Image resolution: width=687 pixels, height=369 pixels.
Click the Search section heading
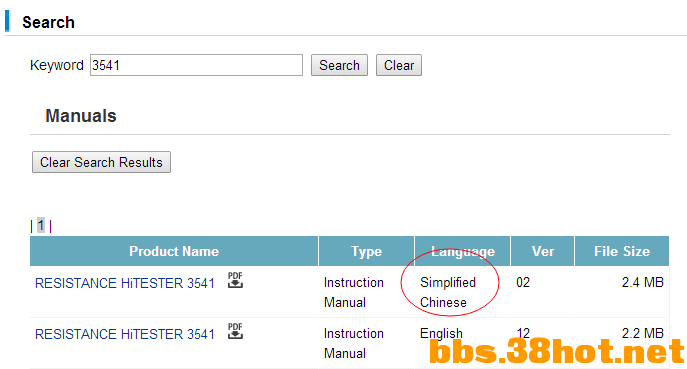(48, 22)
